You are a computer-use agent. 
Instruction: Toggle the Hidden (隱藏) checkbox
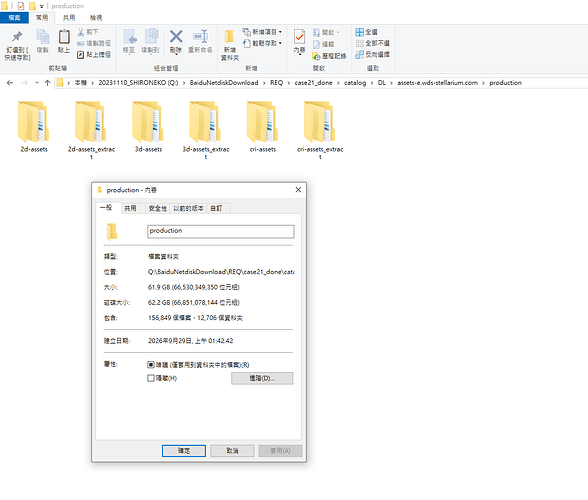[151, 378]
